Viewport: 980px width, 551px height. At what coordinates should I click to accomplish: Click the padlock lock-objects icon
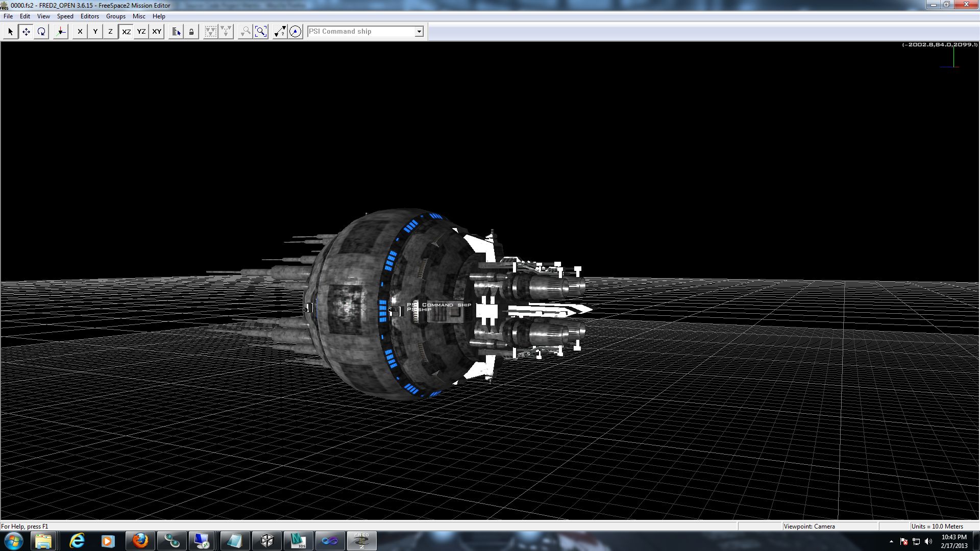pyautogui.click(x=191, y=32)
